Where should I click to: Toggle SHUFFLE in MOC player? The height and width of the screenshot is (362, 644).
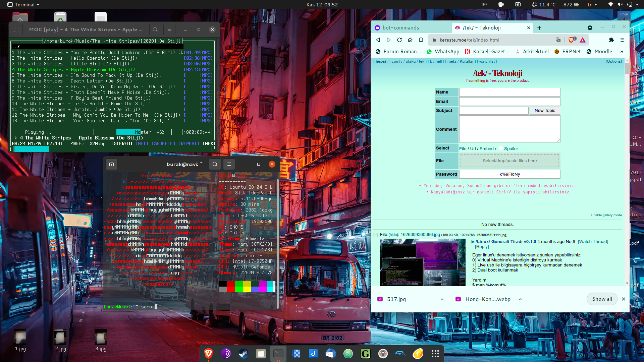[x=163, y=143]
